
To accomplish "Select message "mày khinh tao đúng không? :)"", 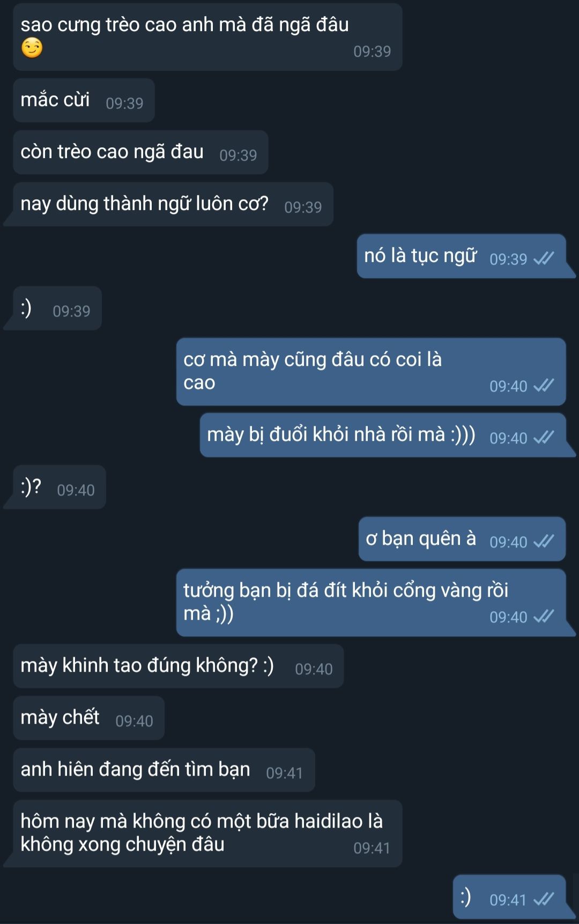I will [x=179, y=666].
